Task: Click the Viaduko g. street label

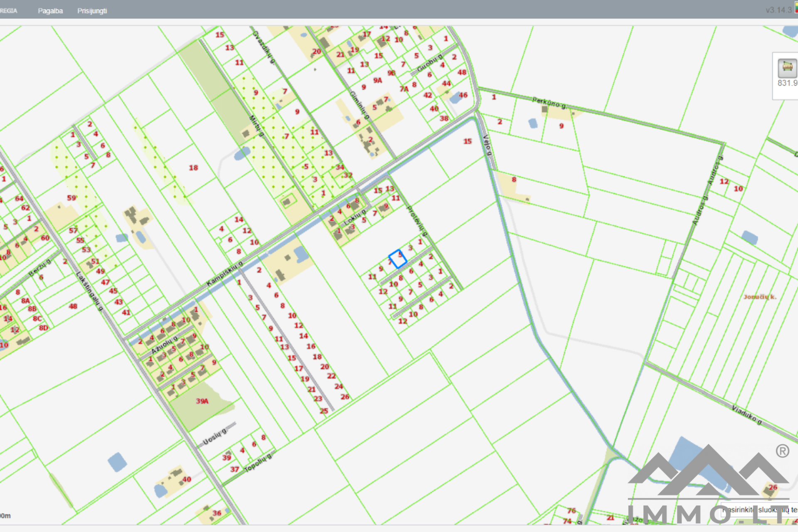Action: [x=746, y=414]
